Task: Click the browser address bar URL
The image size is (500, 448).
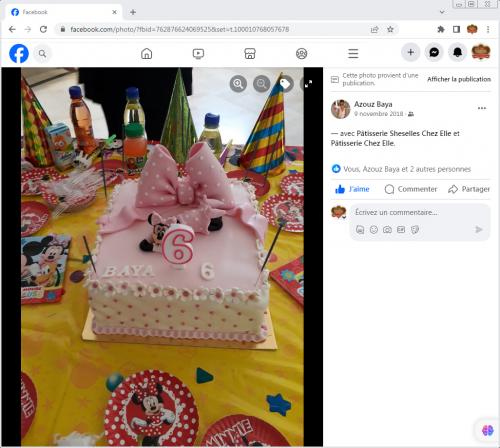Action: pos(180,29)
